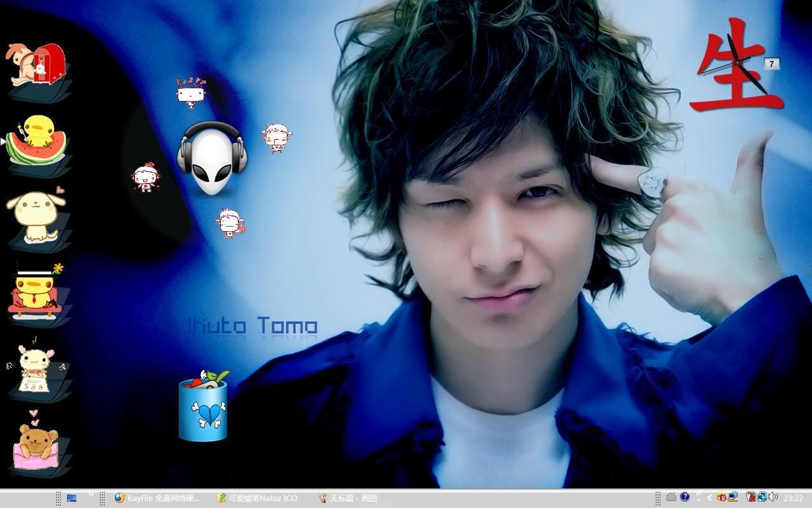Click the brown teddy bear dock icon
812x508 pixels.
point(36,440)
